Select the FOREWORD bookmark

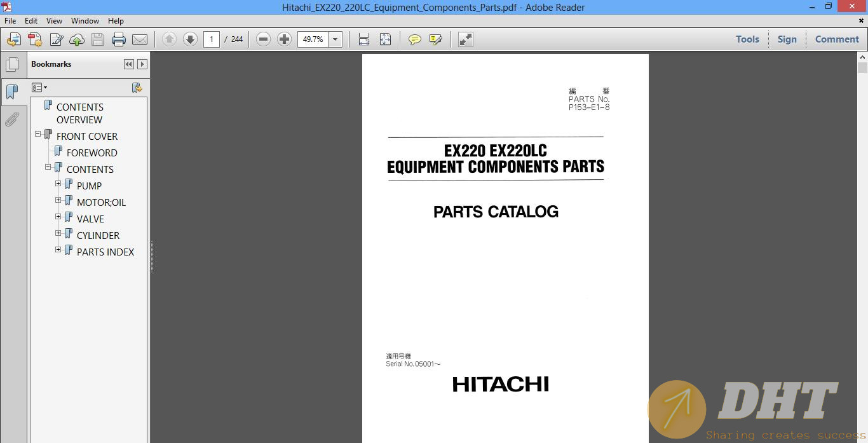[x=92, y=153]
